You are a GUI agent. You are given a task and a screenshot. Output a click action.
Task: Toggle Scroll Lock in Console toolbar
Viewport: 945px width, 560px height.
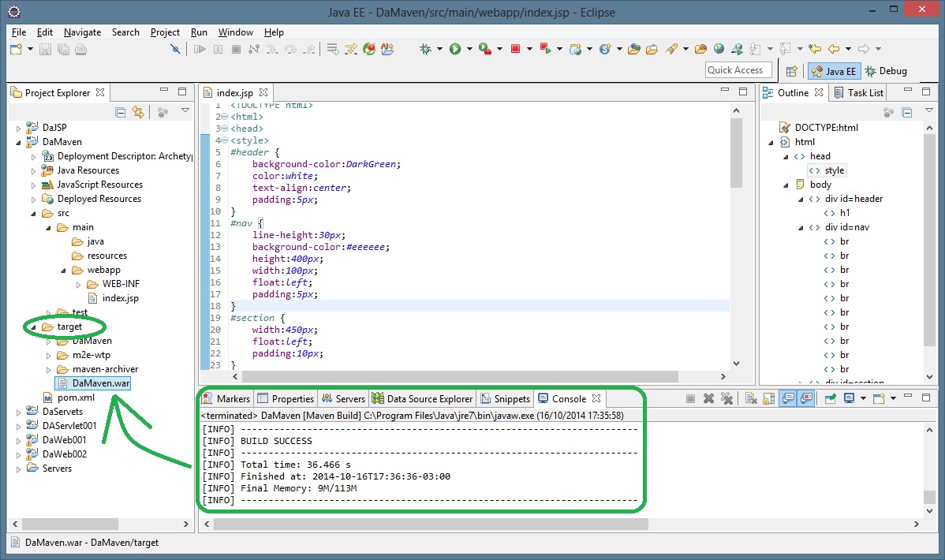pos(768,399)
